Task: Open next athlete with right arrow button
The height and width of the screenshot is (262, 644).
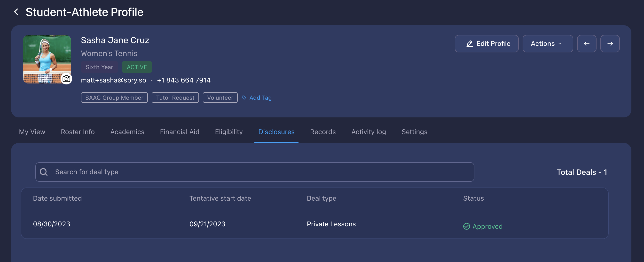Action: 610,43
